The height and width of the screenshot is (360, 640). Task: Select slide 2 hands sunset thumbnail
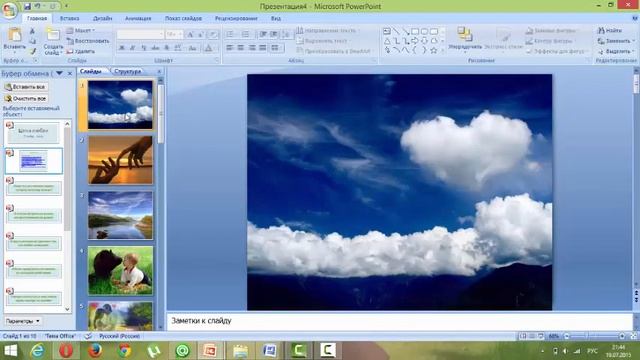pyautogui.click(x=120, y=160)
